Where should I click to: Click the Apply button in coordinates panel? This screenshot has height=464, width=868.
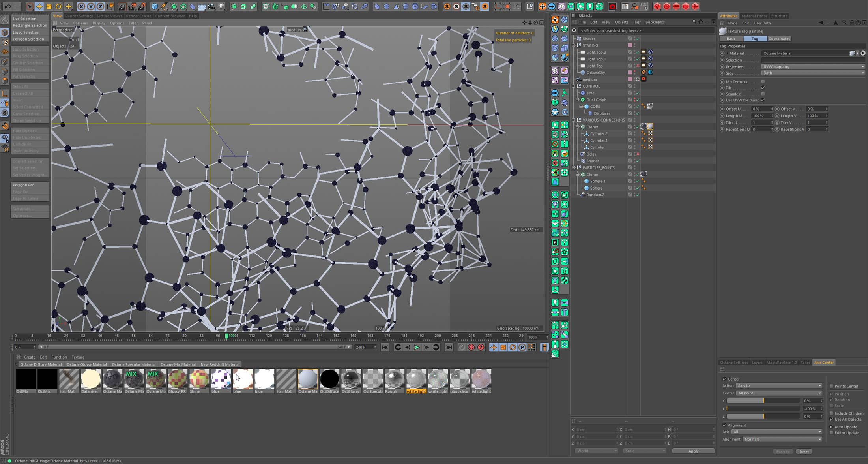(693, 451)
